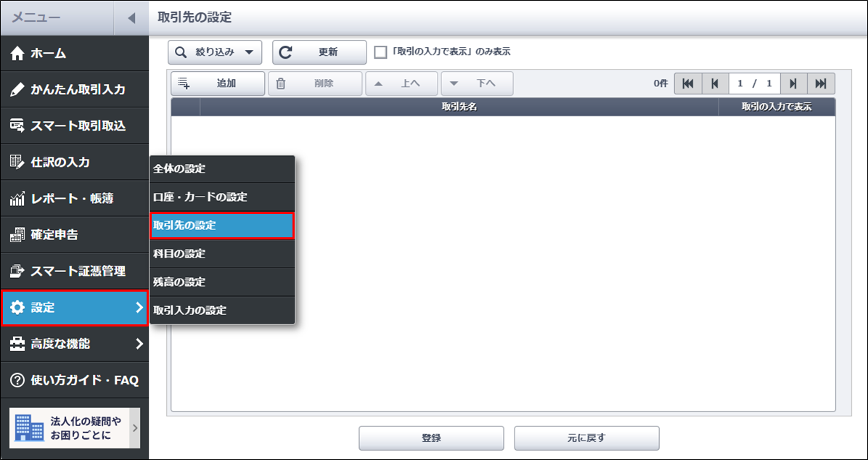
Task: Open スマート証憑管理 in the sidebar
Action: click(x=74, y=271)
